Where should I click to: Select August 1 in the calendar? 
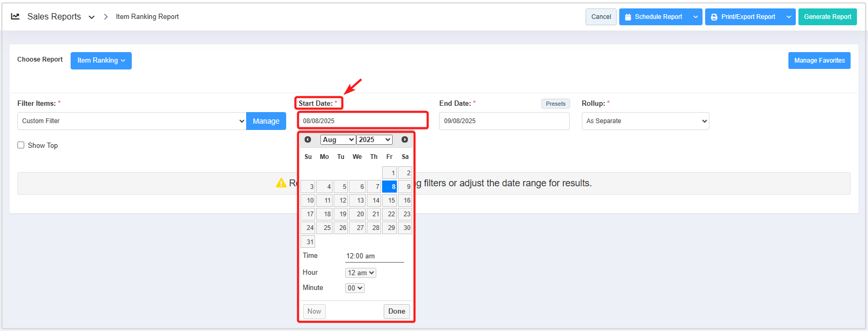(389, 173)
